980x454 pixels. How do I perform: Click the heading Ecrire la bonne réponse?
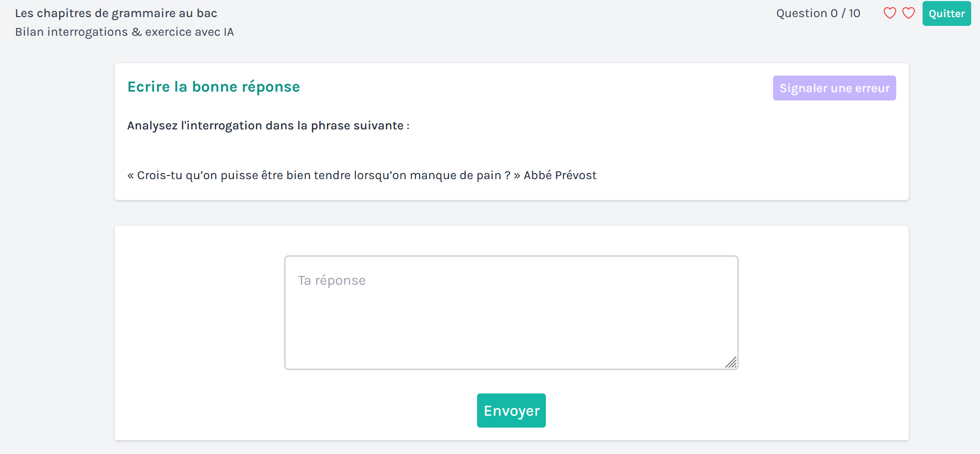(x=214, y=86)
